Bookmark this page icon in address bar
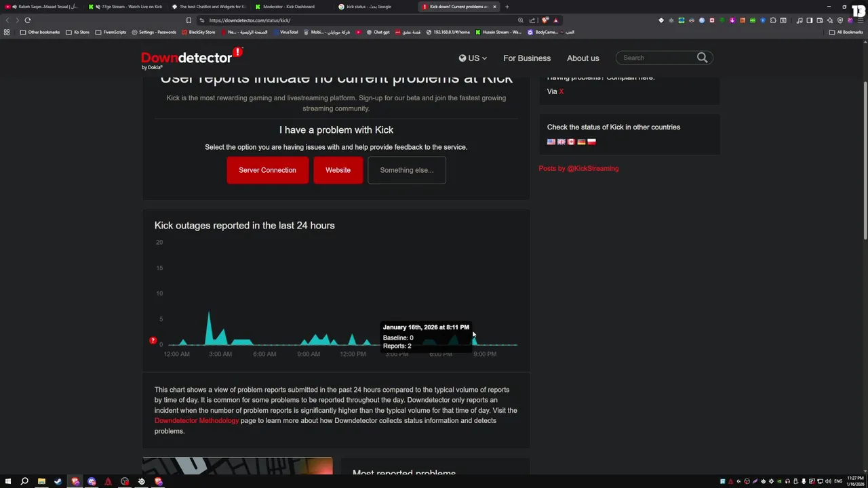 [x=189, y=20]
